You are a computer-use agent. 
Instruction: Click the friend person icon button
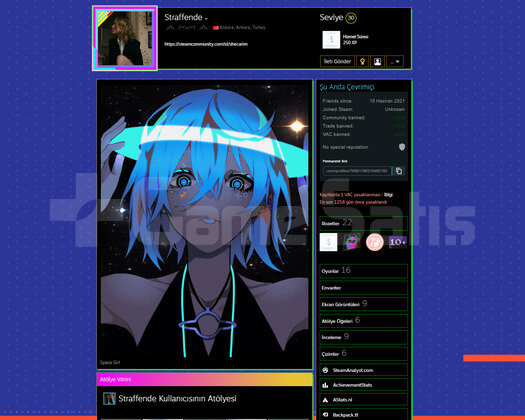tap(377, 62)
